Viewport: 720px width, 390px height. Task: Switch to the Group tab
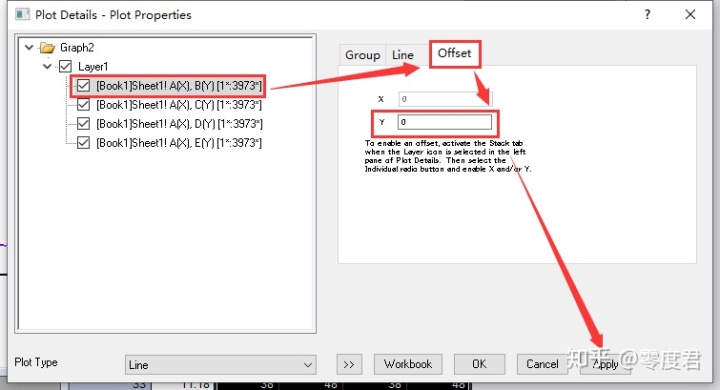(x=362, y=55)
